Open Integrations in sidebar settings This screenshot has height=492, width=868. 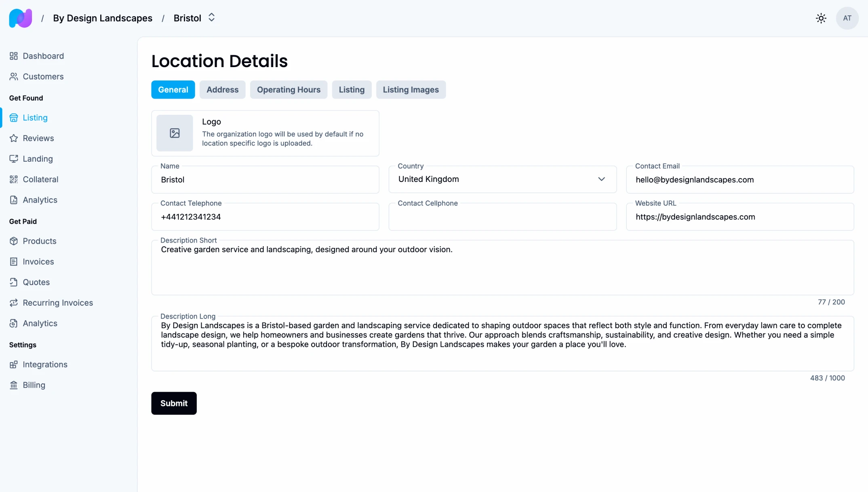45,365
